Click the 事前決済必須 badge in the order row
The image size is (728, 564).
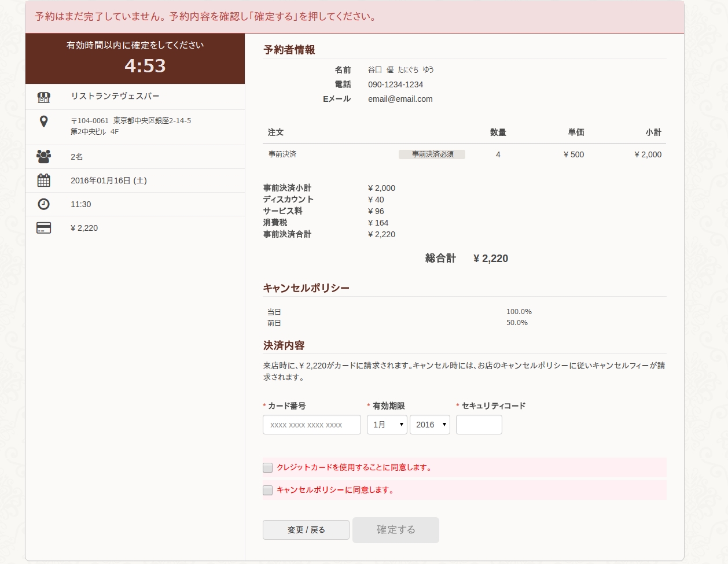(432, 154)
